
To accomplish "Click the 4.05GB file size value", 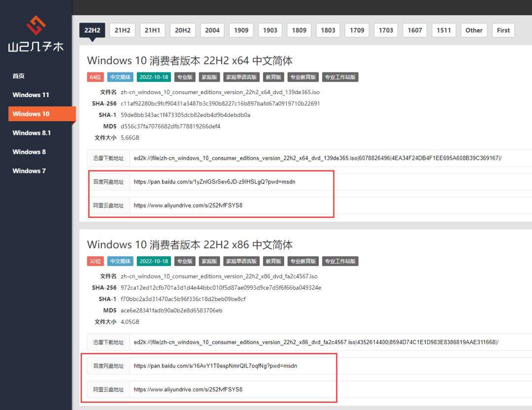I will pyautogui.click(x=130, y=322).
